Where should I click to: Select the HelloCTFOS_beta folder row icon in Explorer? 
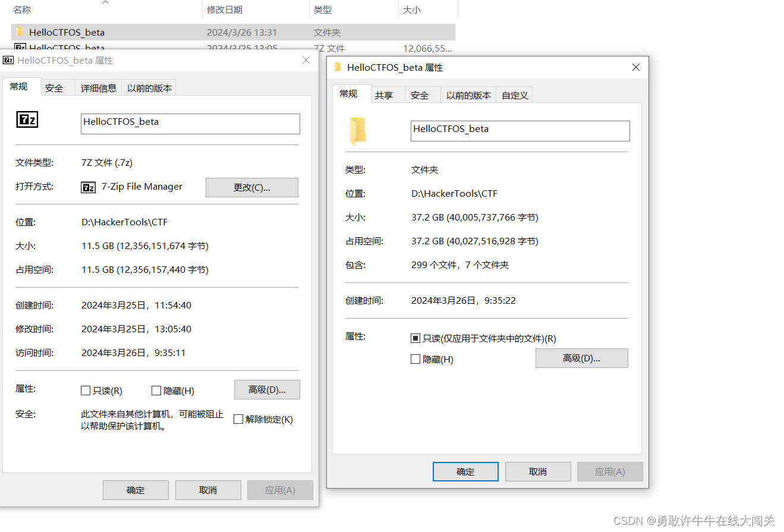(19, 32)
